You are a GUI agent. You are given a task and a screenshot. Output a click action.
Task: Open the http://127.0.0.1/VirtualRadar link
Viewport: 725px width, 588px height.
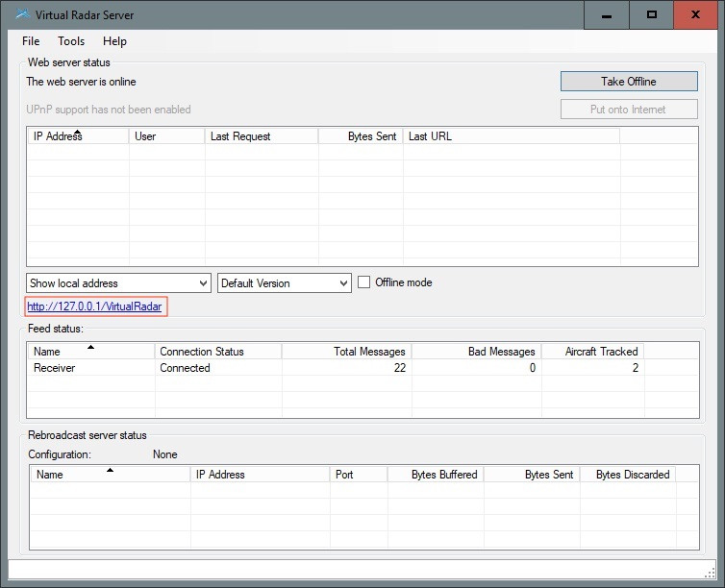(x=94, y=306)
